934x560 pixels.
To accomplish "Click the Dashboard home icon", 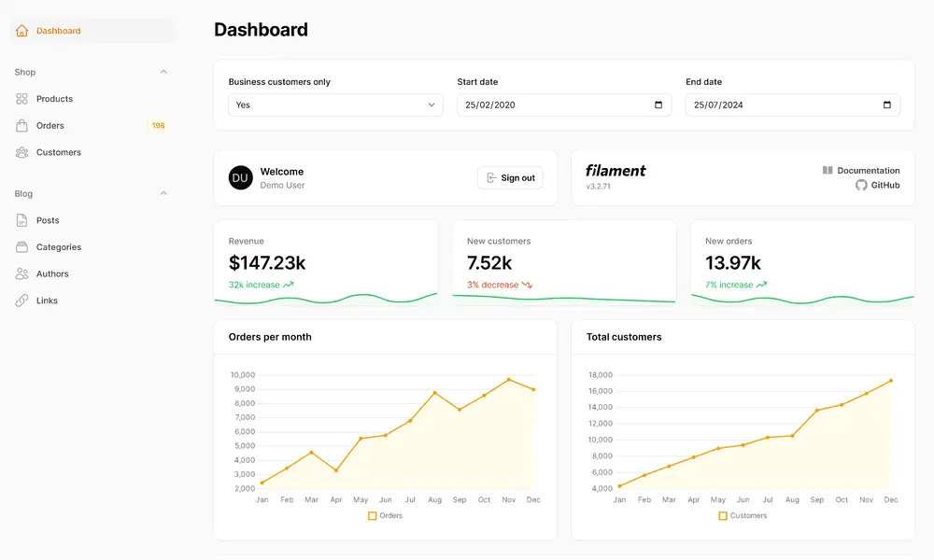I will point(22,31).
